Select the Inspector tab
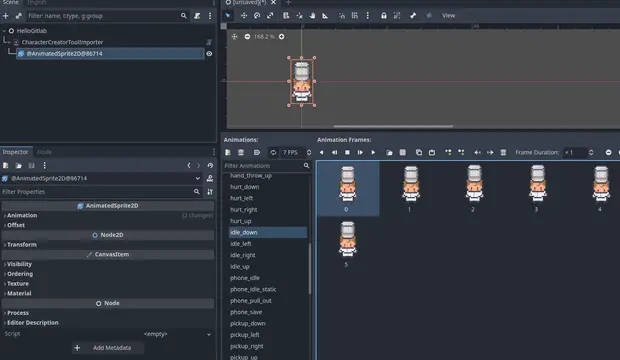The width and height of the screenshot is (620, 360). click(15, 152)
